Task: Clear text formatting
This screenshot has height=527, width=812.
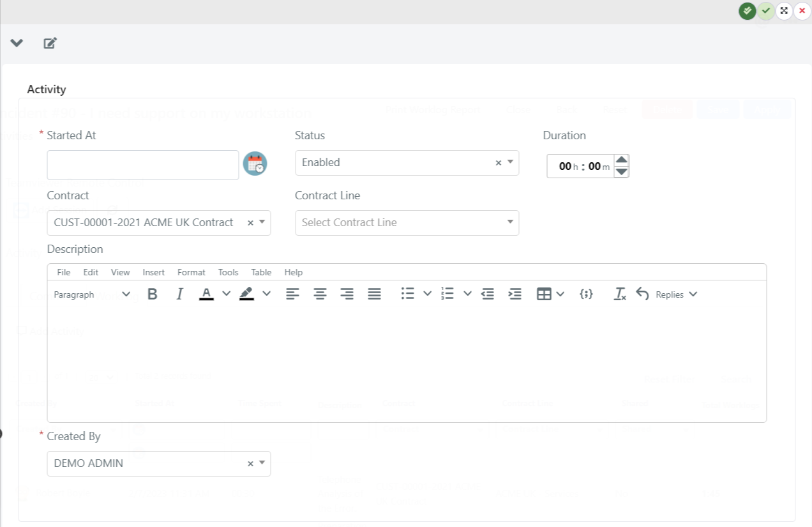Action: 620,294
